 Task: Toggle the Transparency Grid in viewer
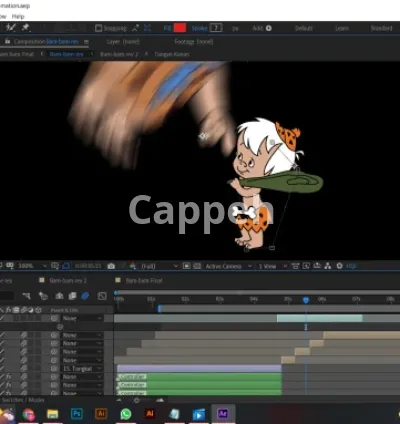coord(197,266)
